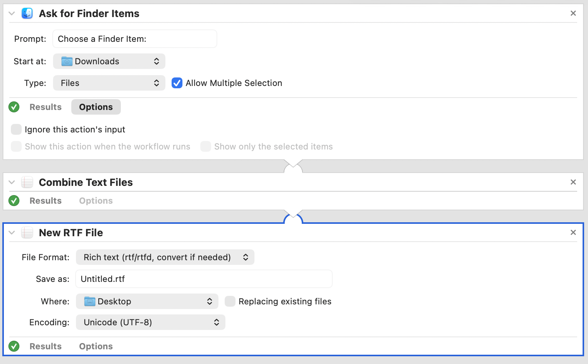Open the File Format dropdown
This screenshot has height=364, width=588.
165,257
